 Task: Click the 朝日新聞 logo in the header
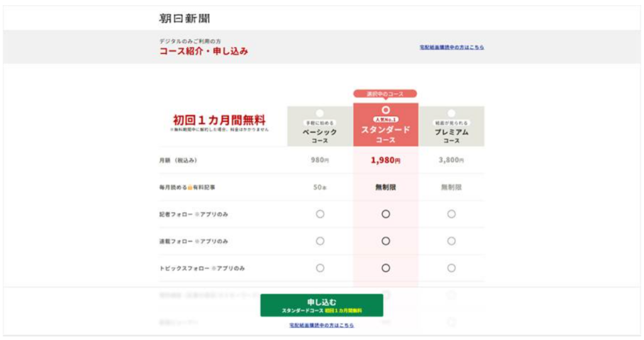pos(184,18)
